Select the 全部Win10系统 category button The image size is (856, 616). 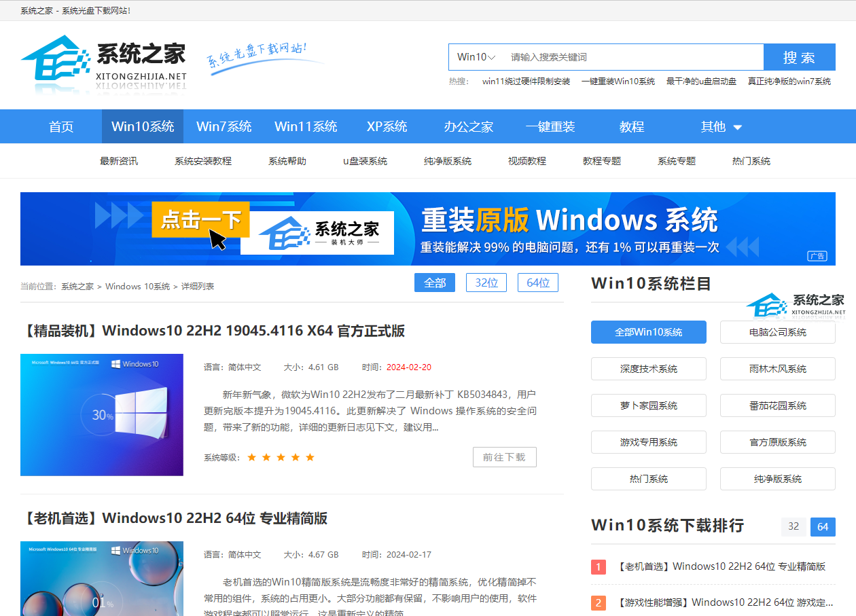pos(649,332)
